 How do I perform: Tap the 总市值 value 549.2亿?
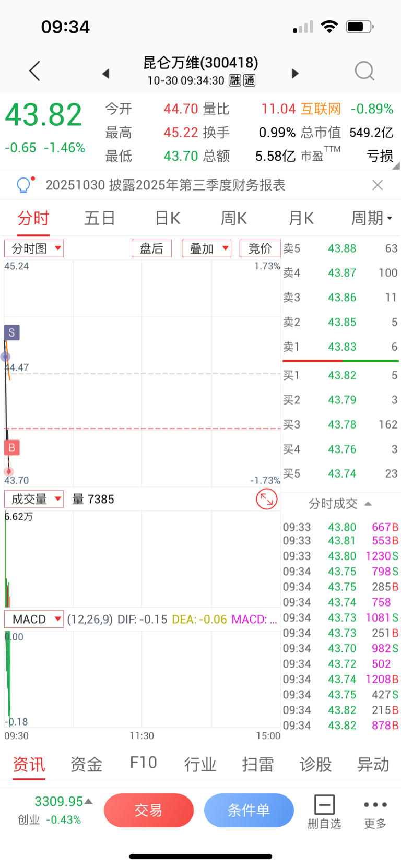[371, 133]
